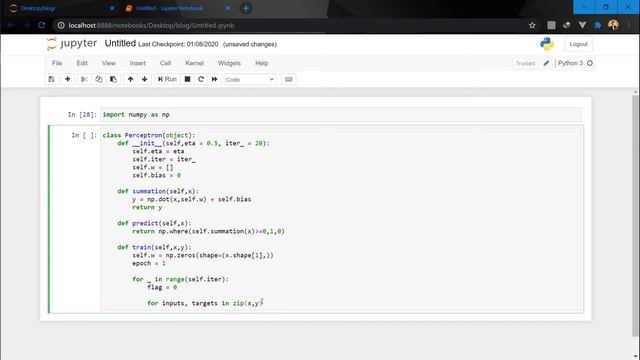
Task: View site information icon in address bar
Action: (x=61, y=25)
